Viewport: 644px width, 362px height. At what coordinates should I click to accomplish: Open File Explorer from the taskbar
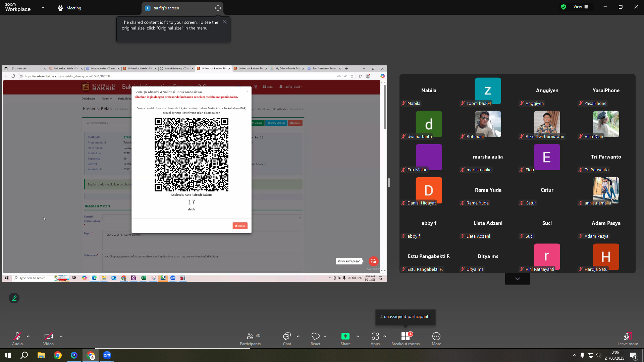pos(41,355)
